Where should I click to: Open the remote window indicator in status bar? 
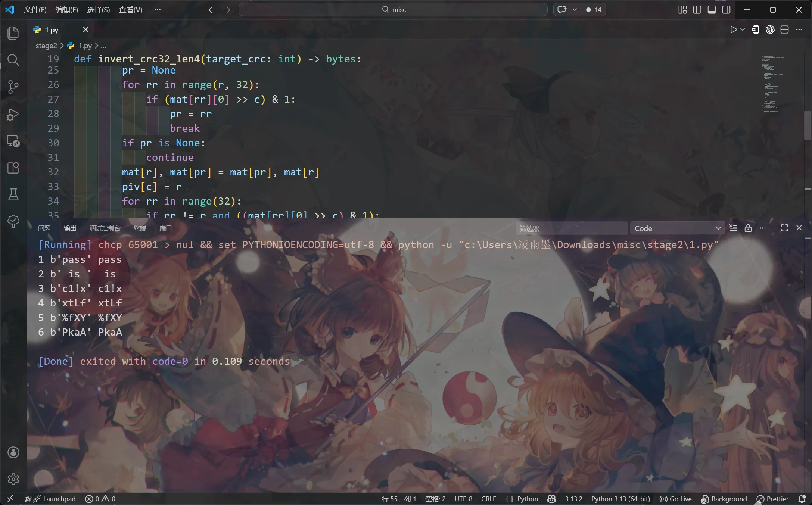pos(10,499)
